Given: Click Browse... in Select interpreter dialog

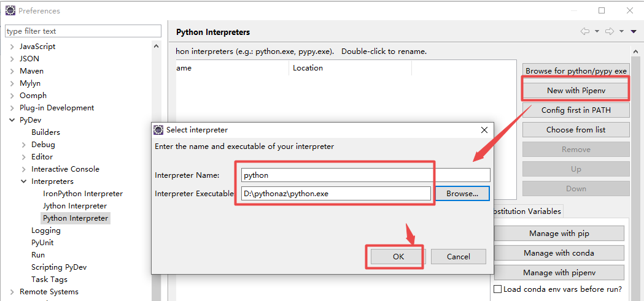Looking at the screenshot, I should (462, 194).
